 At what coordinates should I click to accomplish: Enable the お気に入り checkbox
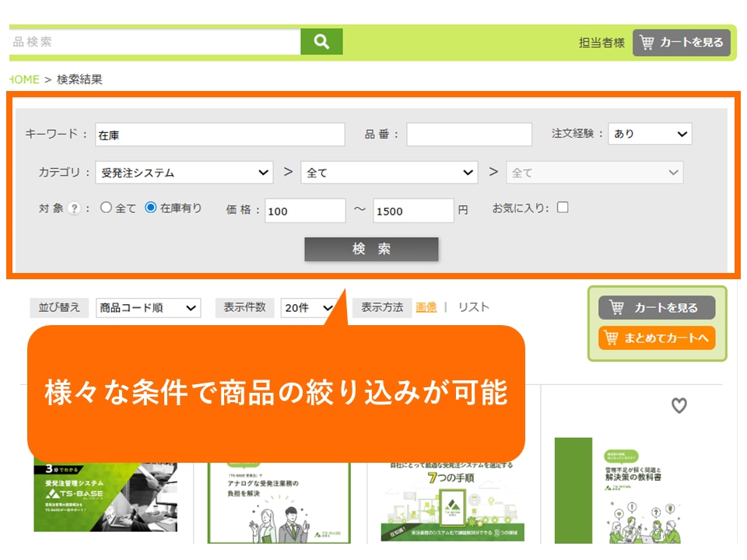563,208
